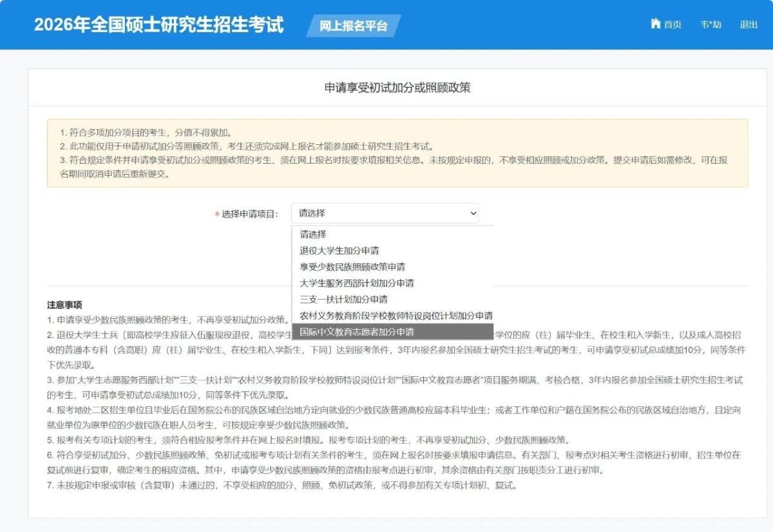Click note 7 beginning with 未按规定申报或审核
The width and height of the screenshot is (773, 532).
click(282, 485)
